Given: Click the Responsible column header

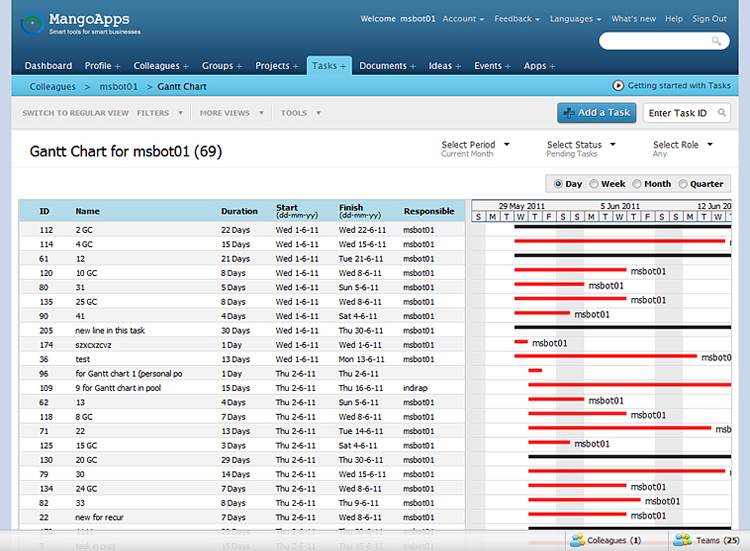Looking at the screenshot, I should (x=429, y=211).
